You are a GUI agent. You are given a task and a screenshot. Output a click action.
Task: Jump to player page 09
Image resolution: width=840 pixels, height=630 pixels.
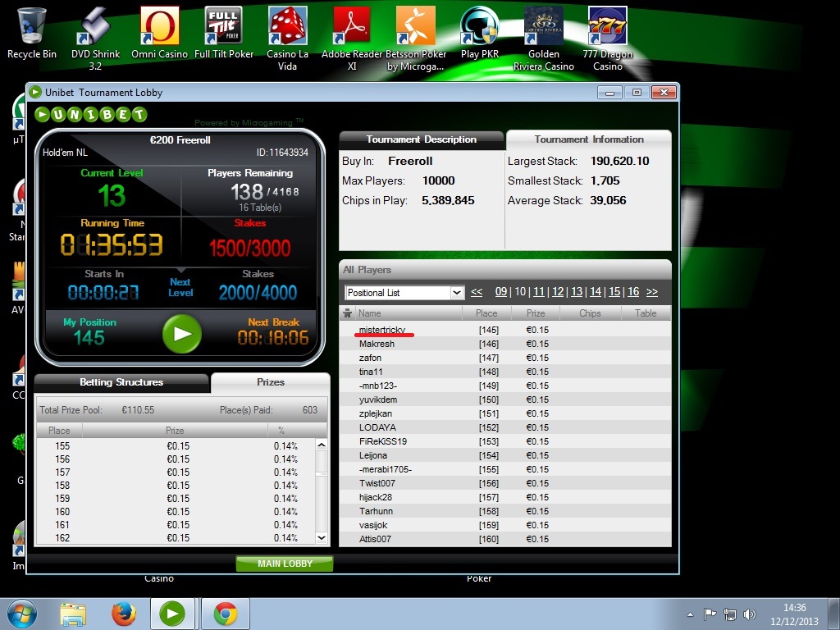501,292
